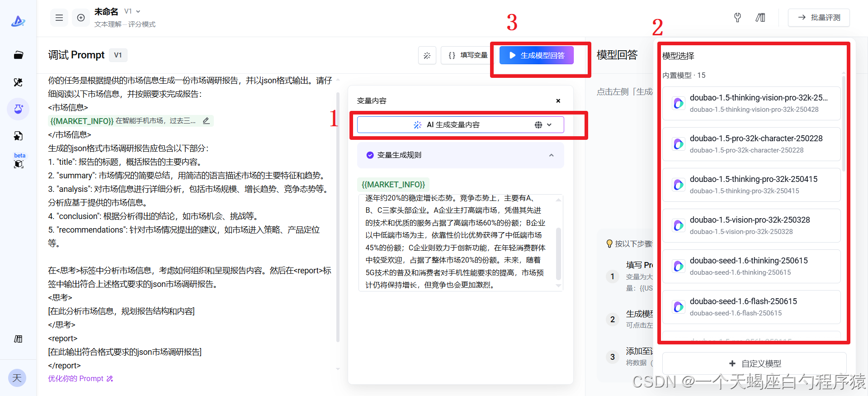Click the 天 user avatar

pyautogui.click(x=17, y=378)
